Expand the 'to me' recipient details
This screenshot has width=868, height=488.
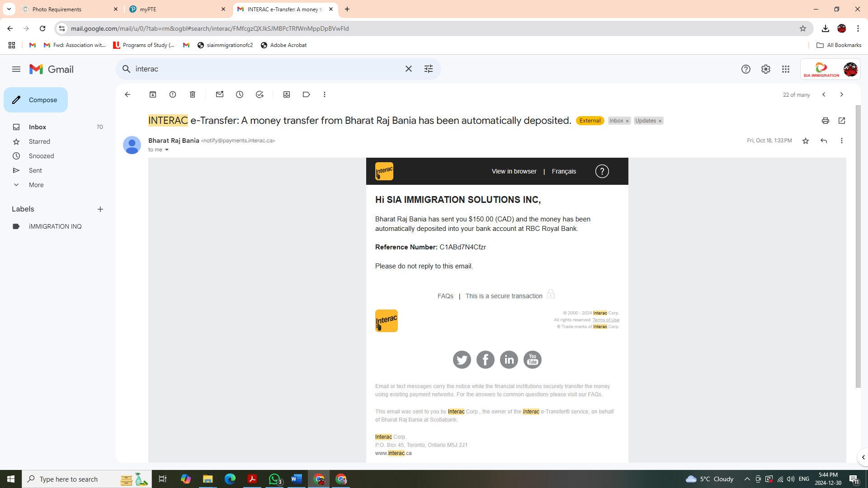167,150
